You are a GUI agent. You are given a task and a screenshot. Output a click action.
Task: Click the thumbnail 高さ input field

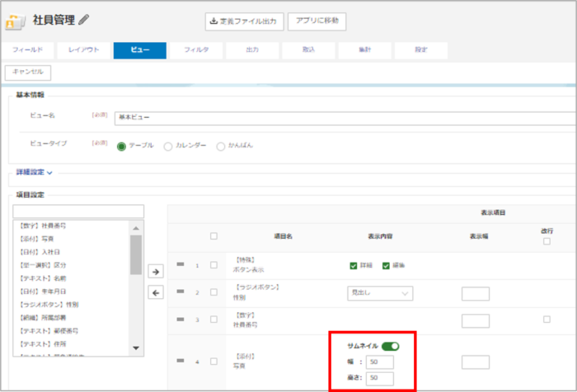coord(380,378)
